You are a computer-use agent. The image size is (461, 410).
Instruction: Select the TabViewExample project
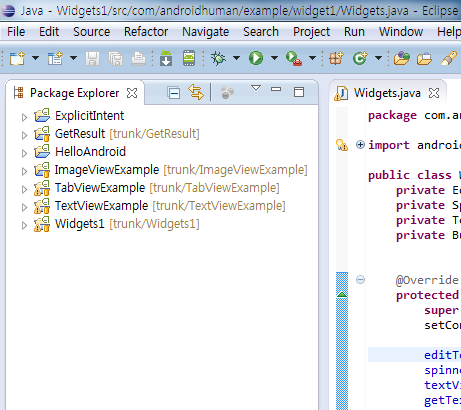click(x=100, y=188)
